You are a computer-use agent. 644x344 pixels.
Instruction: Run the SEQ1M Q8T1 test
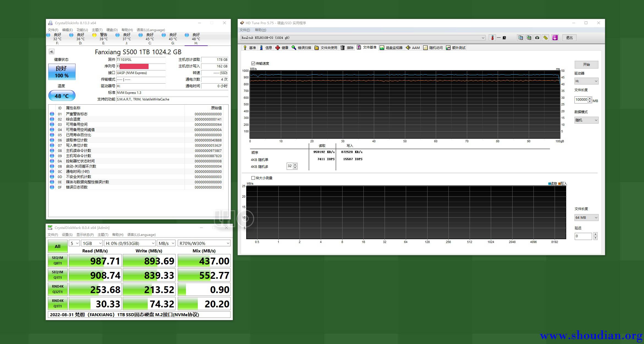point(57,261)
